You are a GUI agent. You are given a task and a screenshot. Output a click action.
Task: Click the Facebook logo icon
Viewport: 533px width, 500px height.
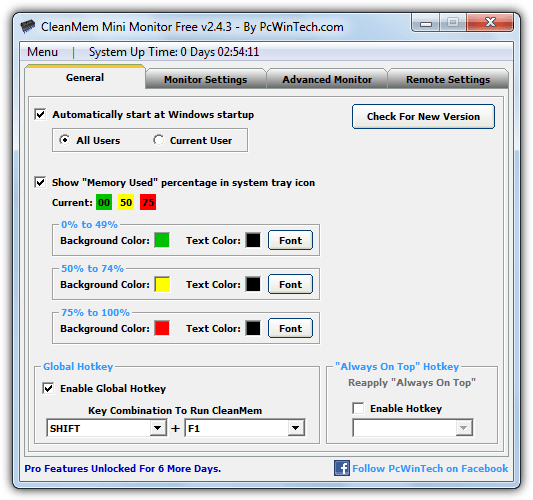342,468
